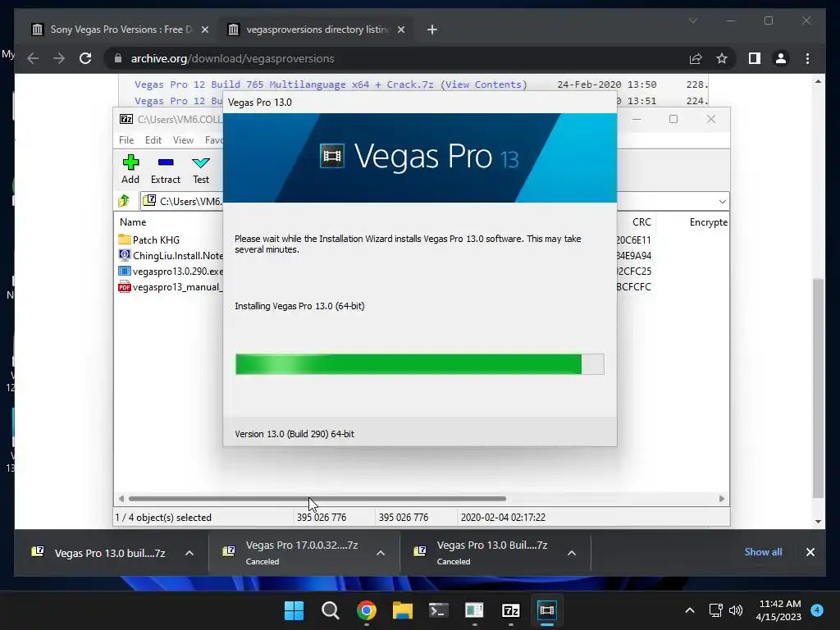Screen dimensions: 840x630
Task: Click the volume speaker tray icon
Action: pyautogui.click(x=736, y=610)
